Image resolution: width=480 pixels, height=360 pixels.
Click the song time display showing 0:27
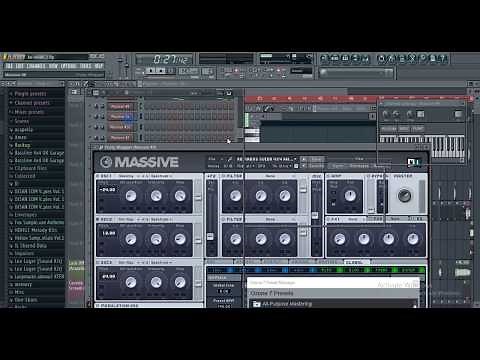click(x=171, y=60)
